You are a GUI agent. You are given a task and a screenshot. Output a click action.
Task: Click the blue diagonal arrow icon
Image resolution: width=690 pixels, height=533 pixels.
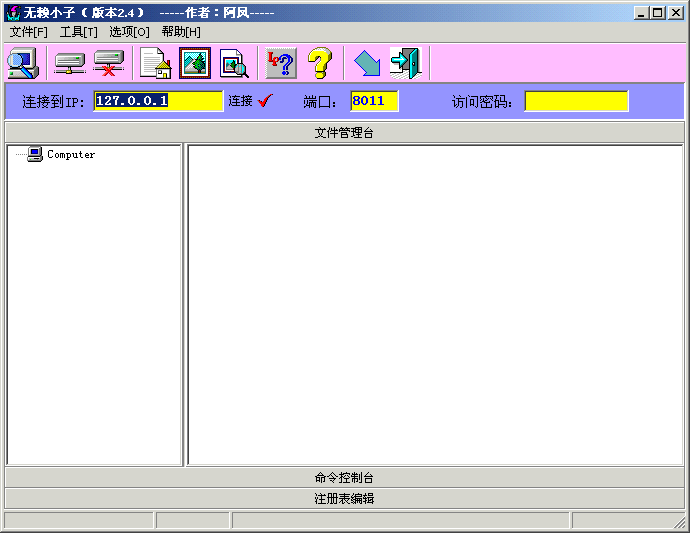pyautogui.click(x=367, y=63)
